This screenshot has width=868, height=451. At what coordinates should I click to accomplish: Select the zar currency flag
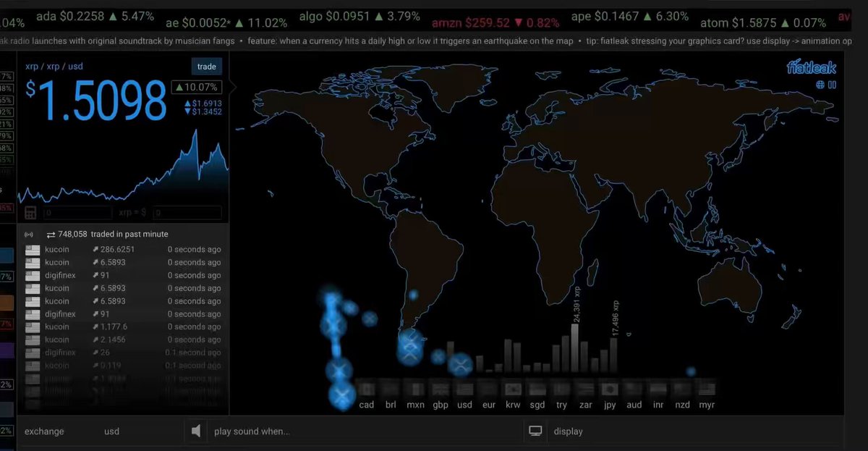pos(586,389)
